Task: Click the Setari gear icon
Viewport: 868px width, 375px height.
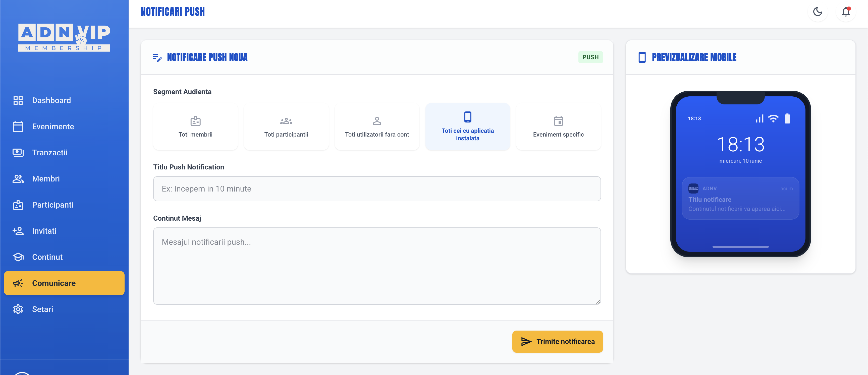Action: 18,309
